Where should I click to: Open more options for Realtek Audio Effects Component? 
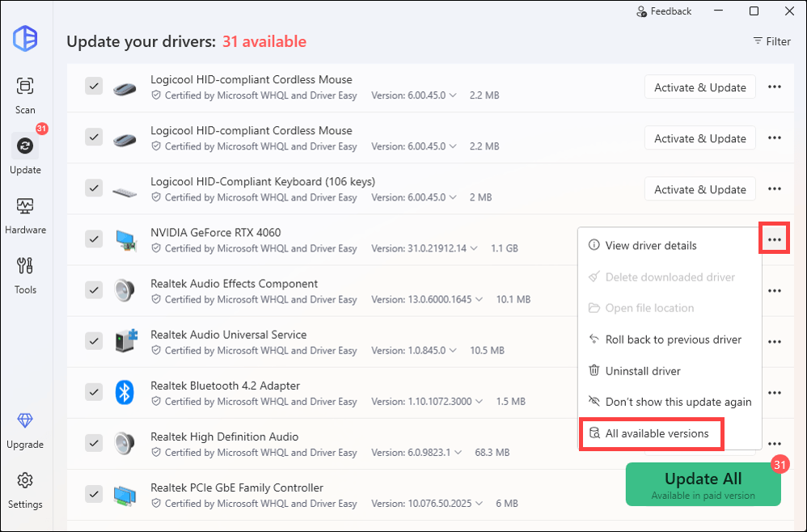click(x=775, y=291)
